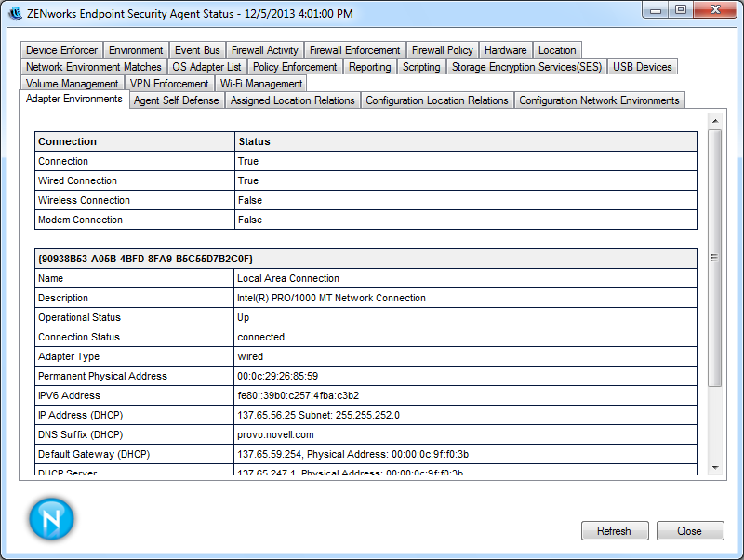Switch to the USB Devices tab
The width and height of the screenshot is (744, 560).
click(x=642, y=67)
